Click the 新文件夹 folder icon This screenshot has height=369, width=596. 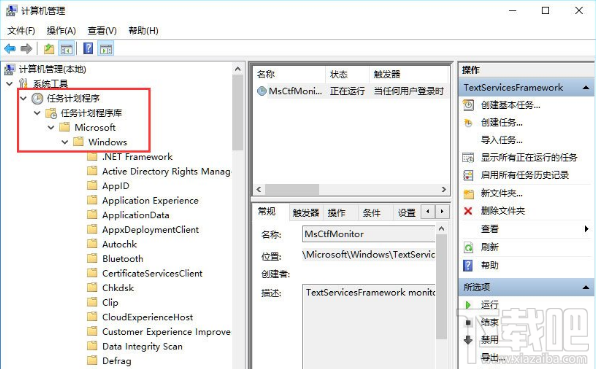coord(468,194)
